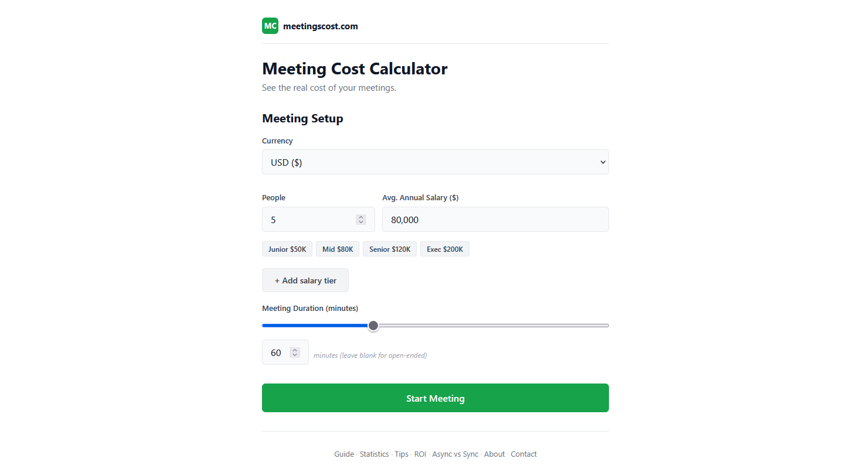Click the MC logo icon
The height and width of the screenshot is (469, 868).
(x=270, y=26)
